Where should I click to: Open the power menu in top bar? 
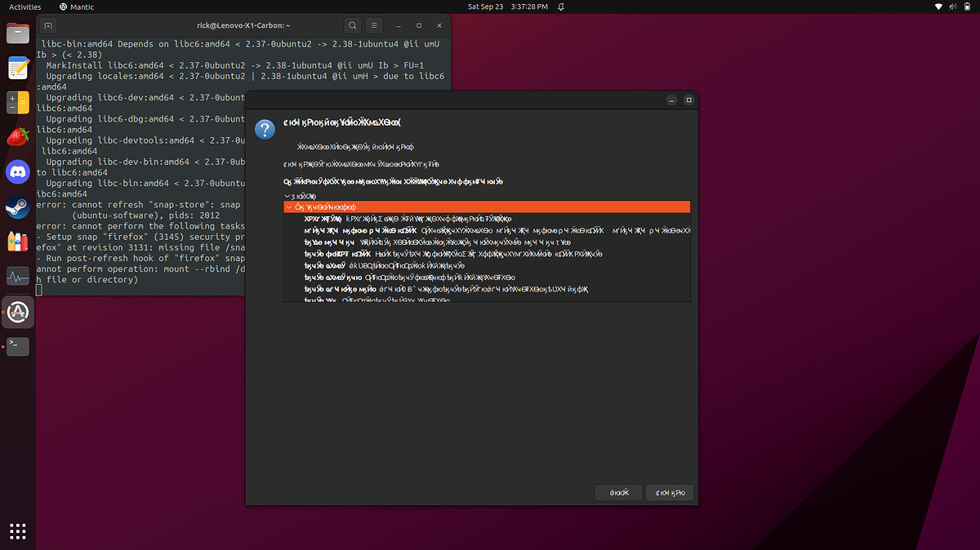(967, 7)
